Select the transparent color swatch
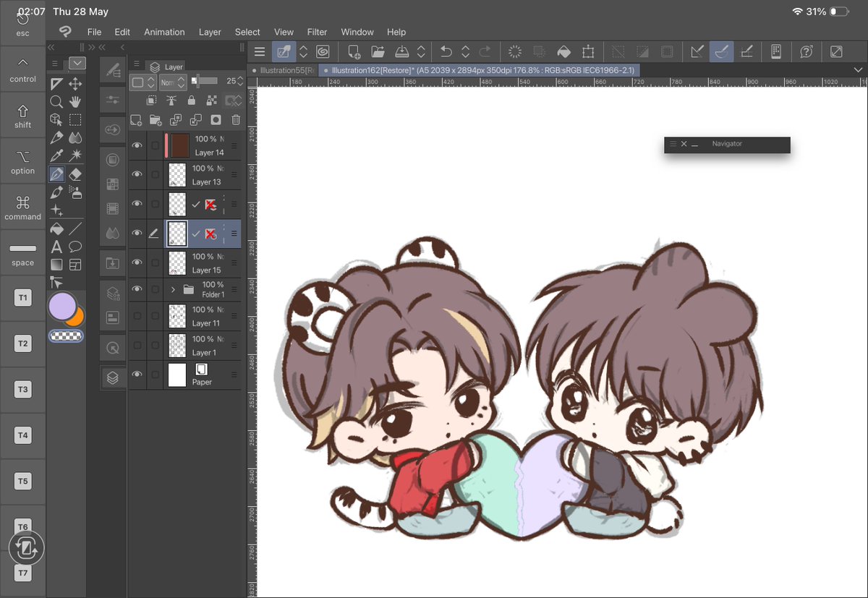Image resolution: width=868 pixels, height=598 pixels. [x=66, y=336]
